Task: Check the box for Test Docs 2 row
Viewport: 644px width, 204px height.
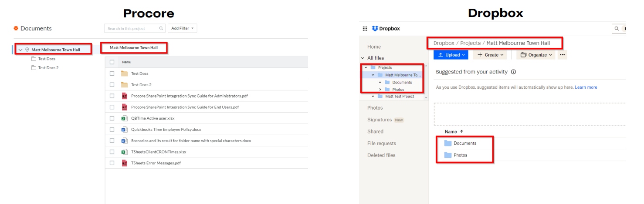Action: pyautogui.click(x=112, y=85)
